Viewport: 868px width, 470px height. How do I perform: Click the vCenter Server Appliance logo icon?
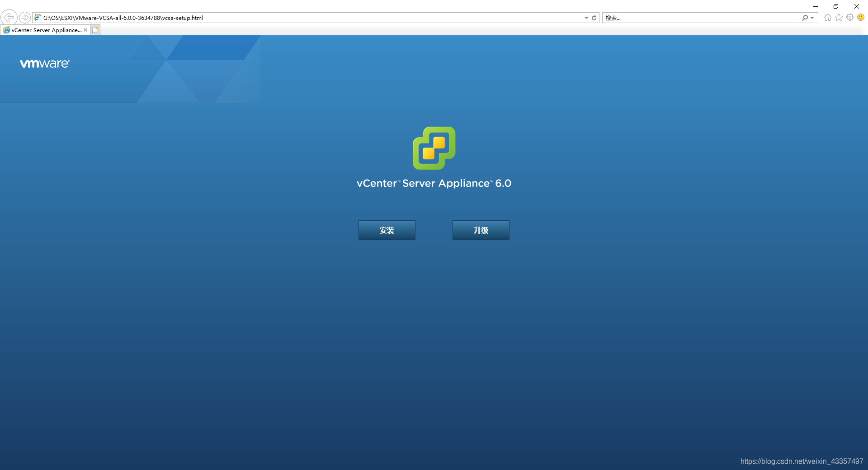pos(434,148)
